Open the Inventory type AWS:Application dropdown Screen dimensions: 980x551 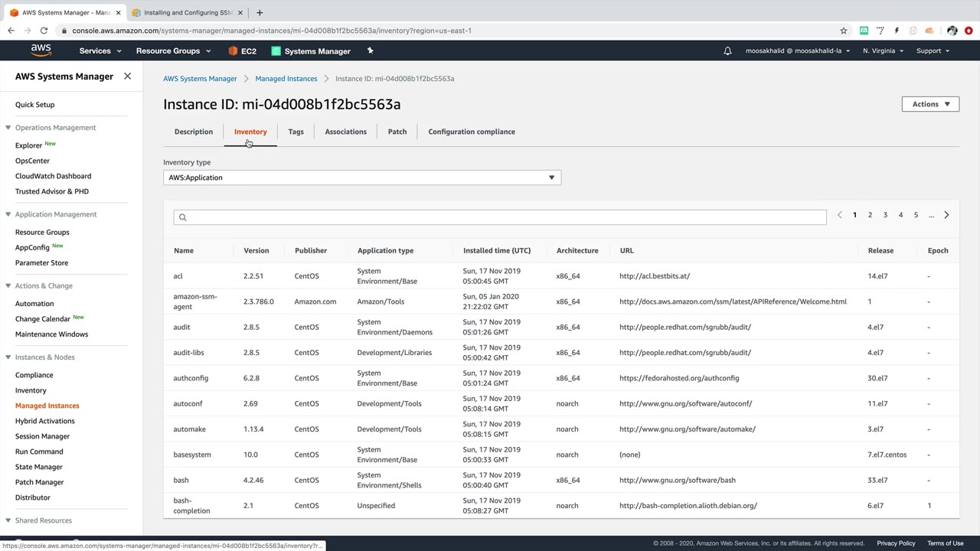[x=362, y=178]
